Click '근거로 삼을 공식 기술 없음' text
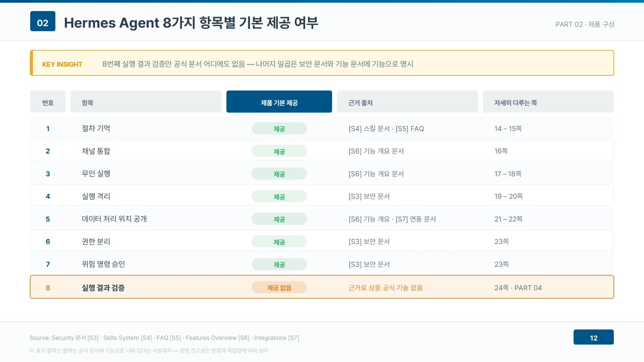Viewport: 644px width, 362px height. (x=385, y=288)
